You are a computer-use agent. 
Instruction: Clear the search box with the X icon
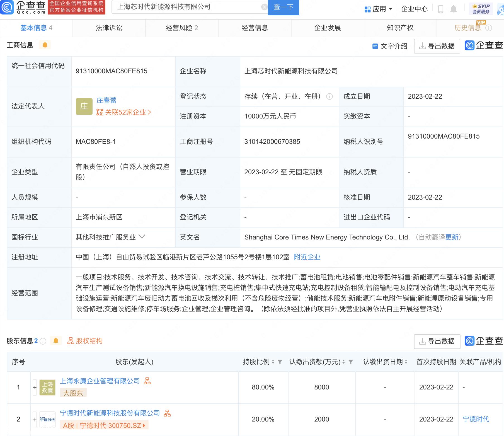[x=264, y=7]
